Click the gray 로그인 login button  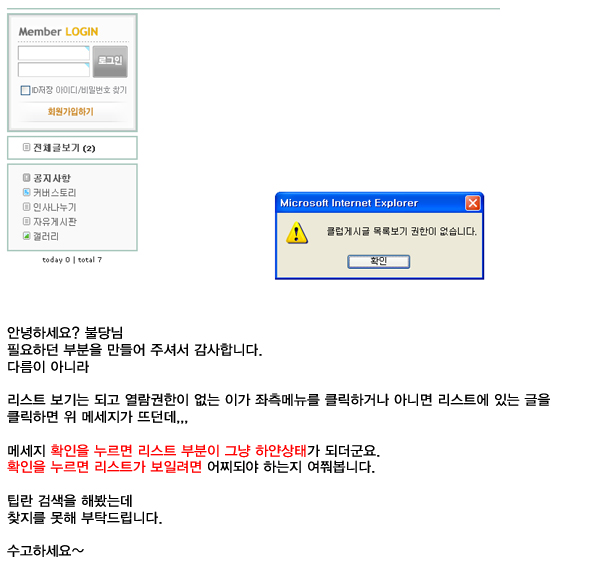pyautogui.click(x=110, y=62)
